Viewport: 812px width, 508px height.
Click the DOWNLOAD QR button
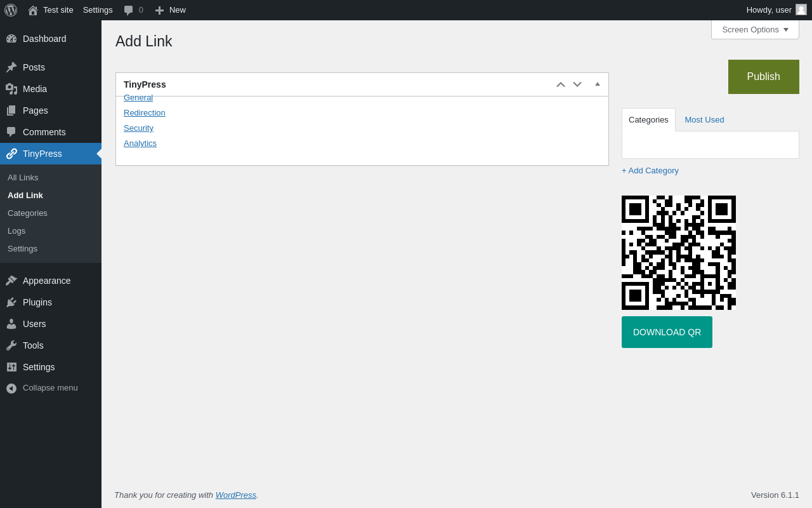(667, 332)
